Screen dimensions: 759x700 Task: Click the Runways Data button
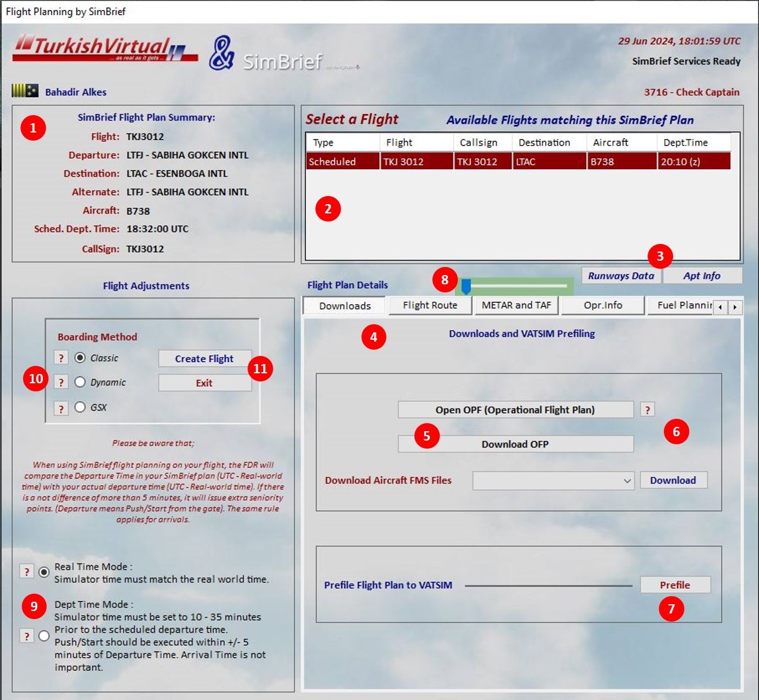(621, 276)
